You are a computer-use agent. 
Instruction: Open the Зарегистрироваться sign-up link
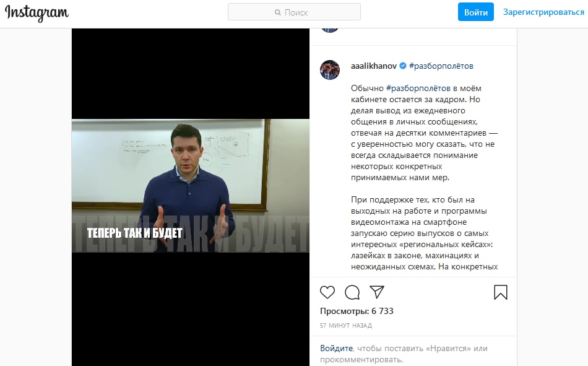pos(543,12)
